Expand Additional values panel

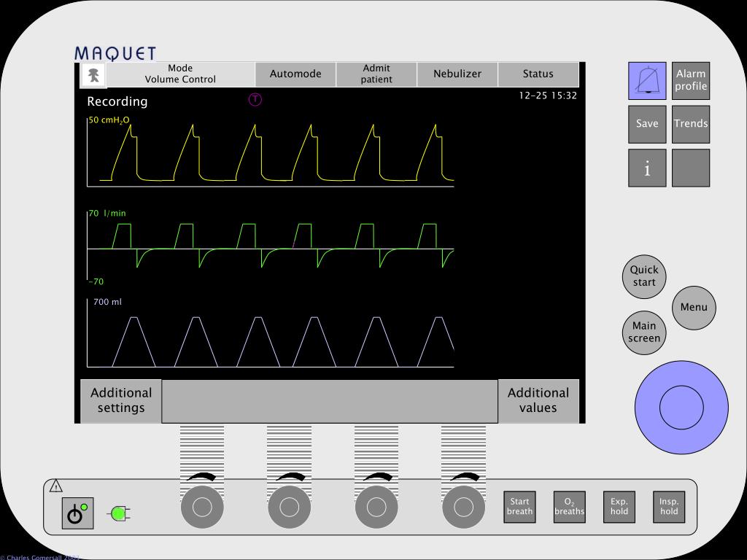538,400
